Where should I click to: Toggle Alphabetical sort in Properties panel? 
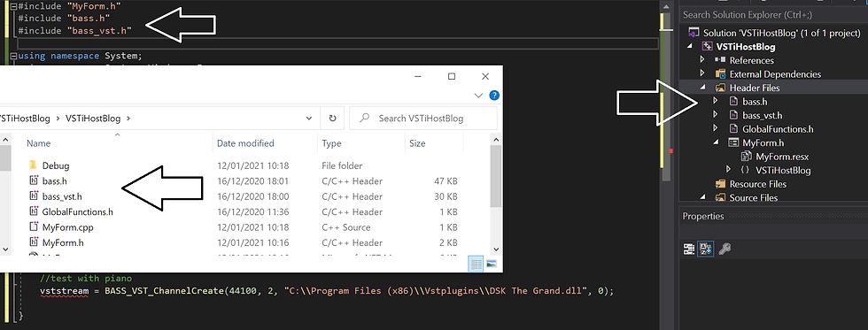pyautogui.click(x=706, y=249)
